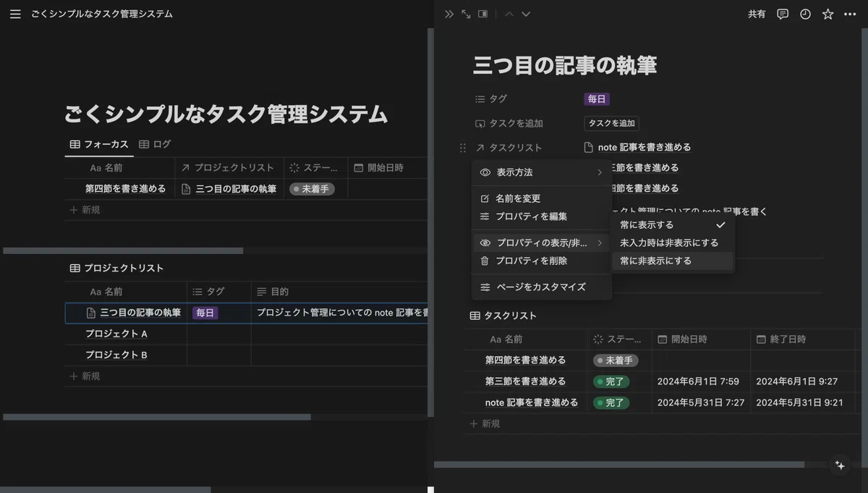Open the hamburger sidebar menu

[x=15, y=14]
